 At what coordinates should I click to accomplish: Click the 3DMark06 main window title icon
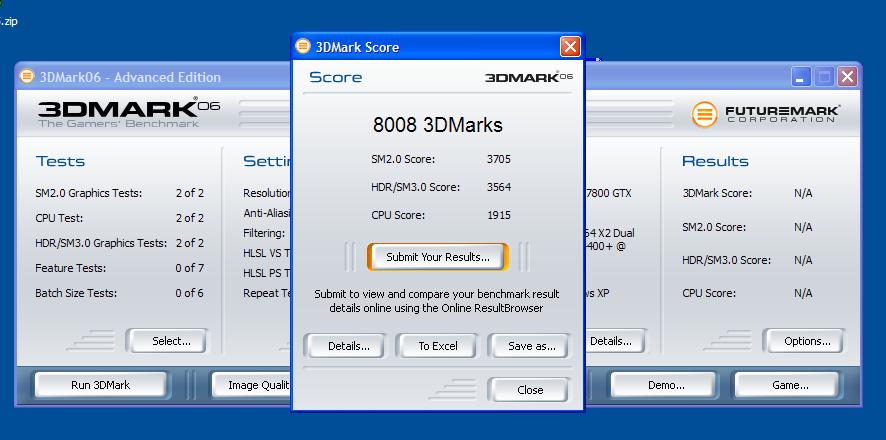[27, 76]
